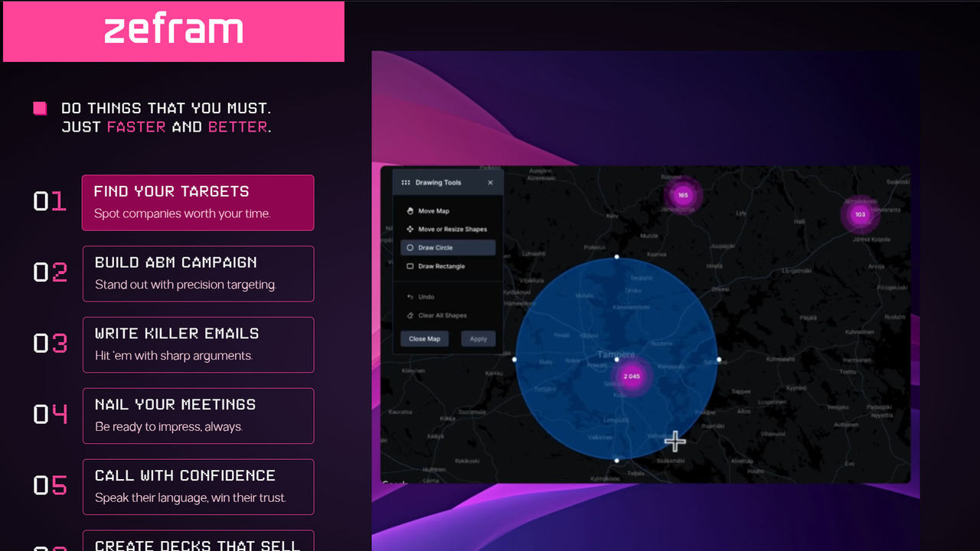The image size is (980, 551).
Task: Click the number 02 step label
Action: tap(50, 272)
